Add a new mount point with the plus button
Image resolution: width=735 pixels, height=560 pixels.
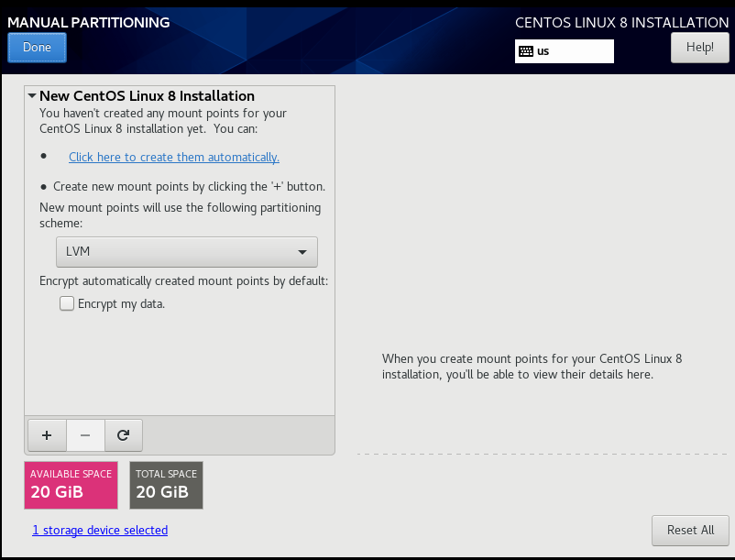(47, 435)
